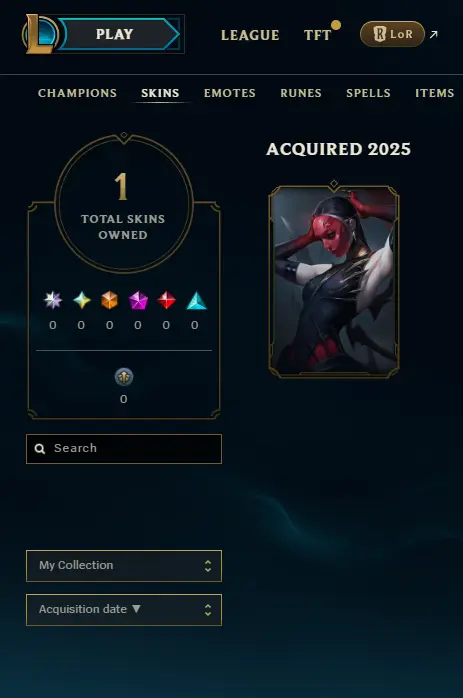Click the magenta pentagon gem icon
The height and width of the screenshot is (698, 463).
click(138, 300)
